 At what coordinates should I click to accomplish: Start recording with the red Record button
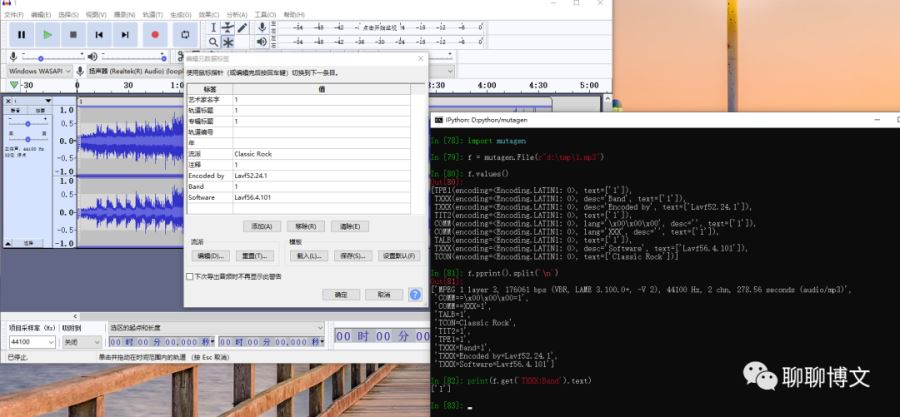[x=155, y=35]
